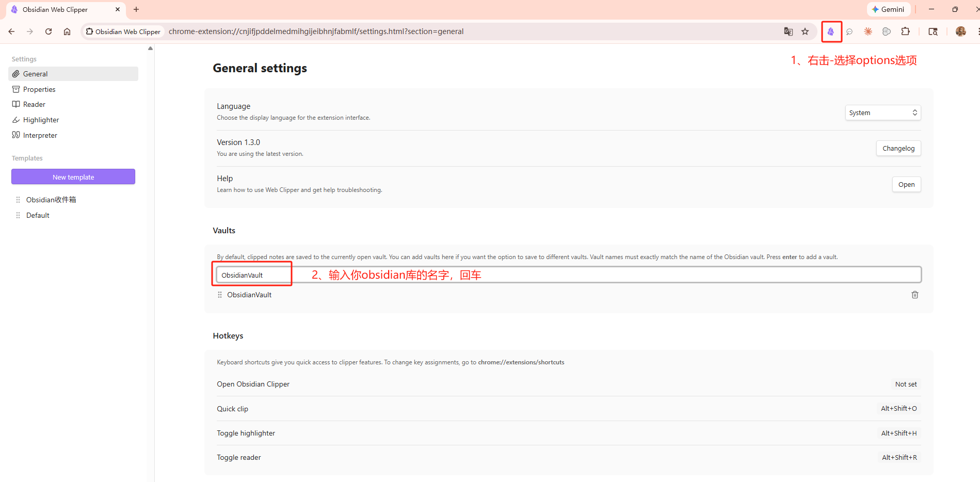Delete the ObsidianVault vault with trash icon
Viewport: 980px width, 482px height.
[x=915, y=295]
